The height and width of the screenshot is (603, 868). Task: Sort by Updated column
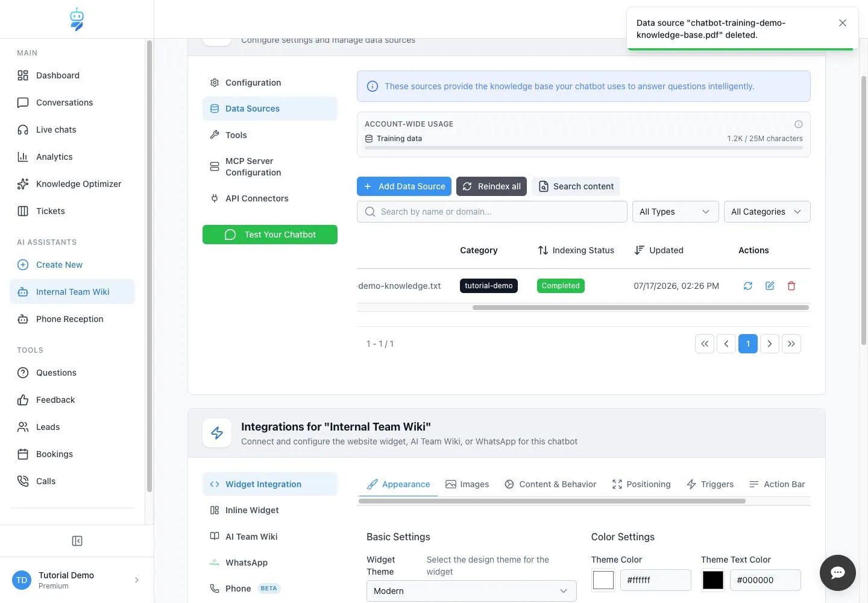pyautogui.click(x=659, y=250)
